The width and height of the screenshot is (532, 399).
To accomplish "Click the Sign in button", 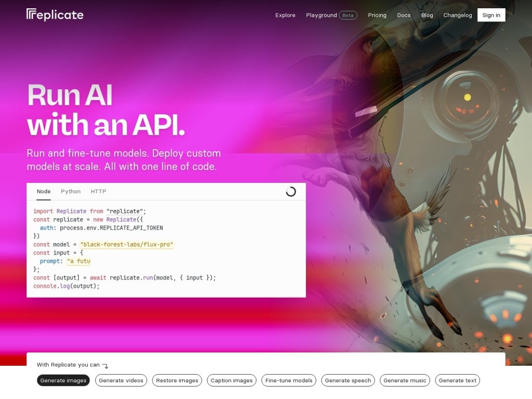I will (x=491, y=15).
